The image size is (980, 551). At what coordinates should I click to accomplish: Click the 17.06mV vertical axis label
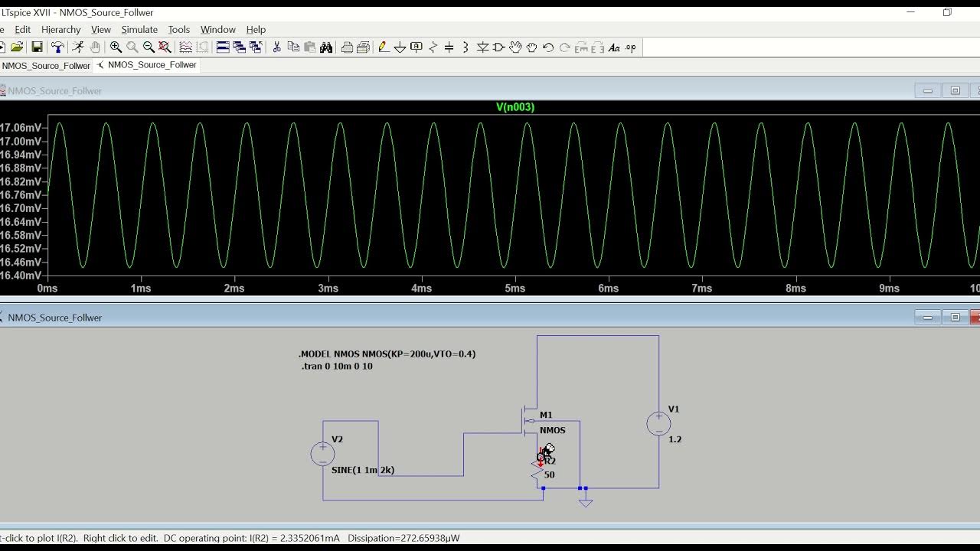click(x=21, y=128)
